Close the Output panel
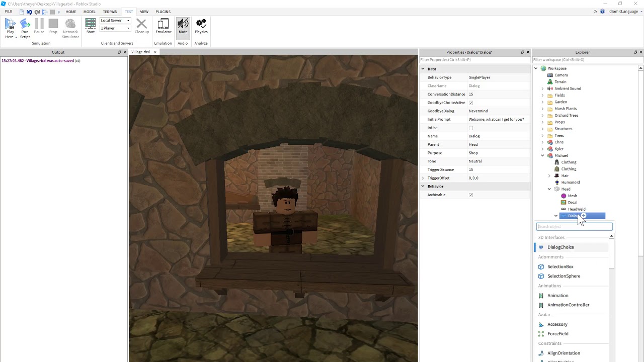 click(125, 52)
